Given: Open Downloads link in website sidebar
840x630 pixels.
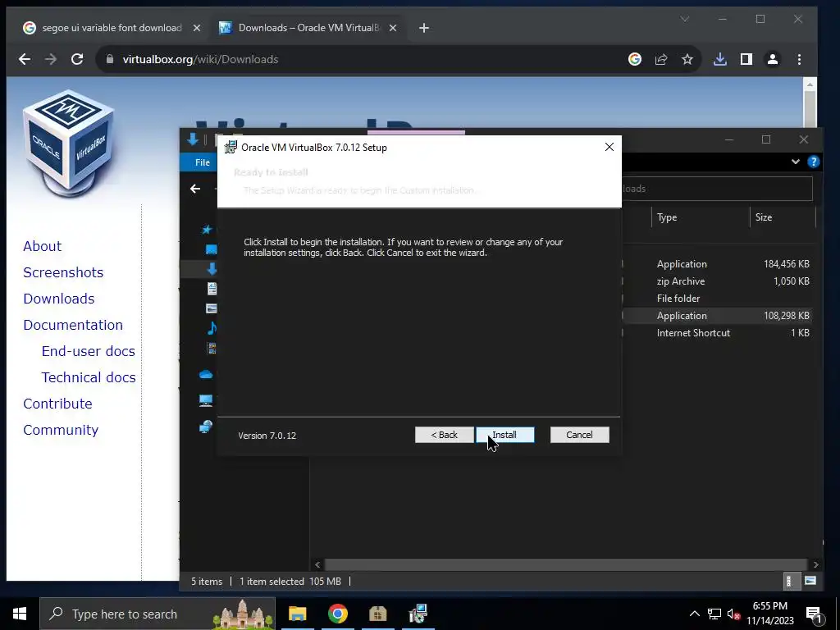Looking at the screenshot, I should click(59, 299).
